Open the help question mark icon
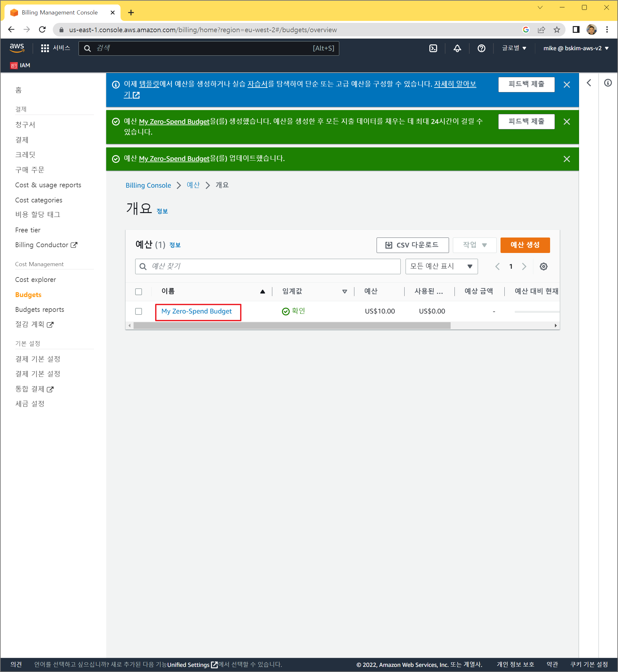The width and height of the screenshot is (618, 672). coord(481,48)
